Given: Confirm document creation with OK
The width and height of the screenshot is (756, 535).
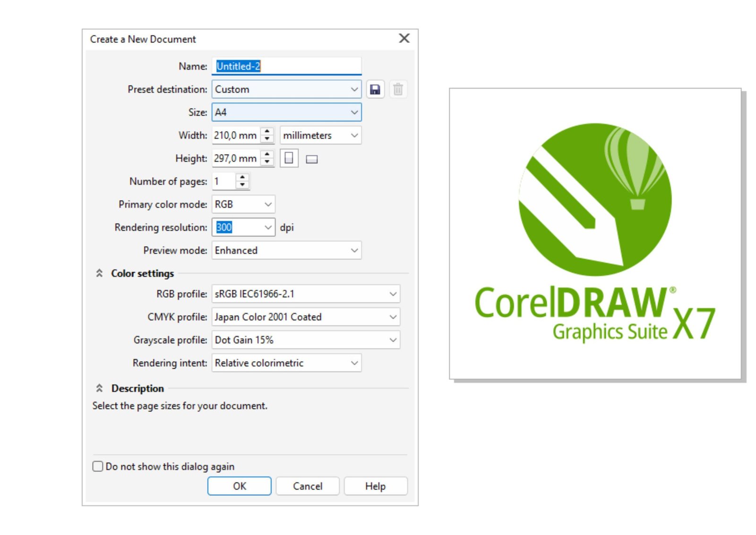Looking at the screenshot, I should pos(239,486).
